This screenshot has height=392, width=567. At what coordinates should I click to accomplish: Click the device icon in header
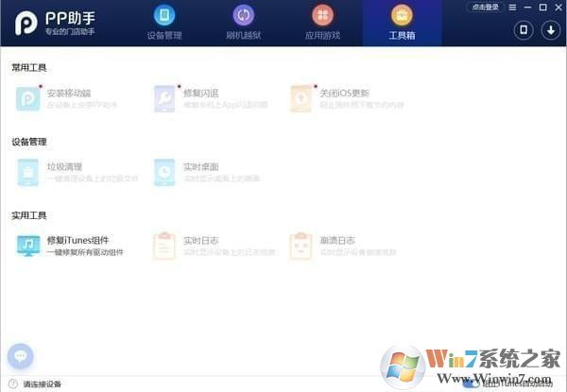coord(524,30)
